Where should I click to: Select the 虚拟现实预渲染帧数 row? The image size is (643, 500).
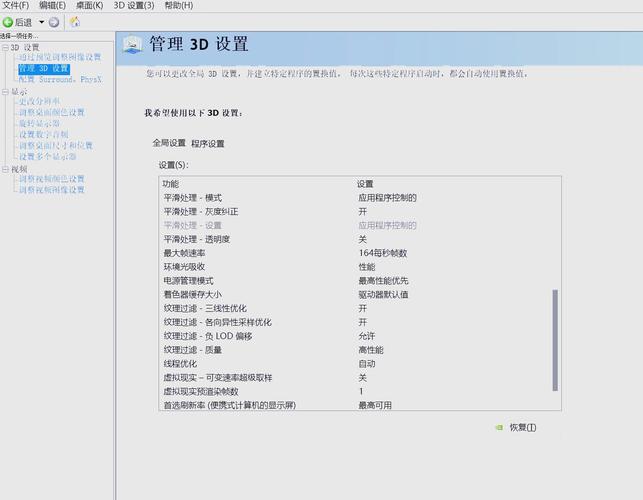(355, 392)
